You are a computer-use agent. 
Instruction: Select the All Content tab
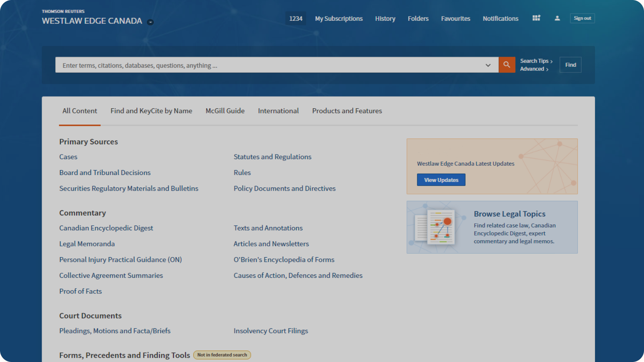click(x=79, y=111)
